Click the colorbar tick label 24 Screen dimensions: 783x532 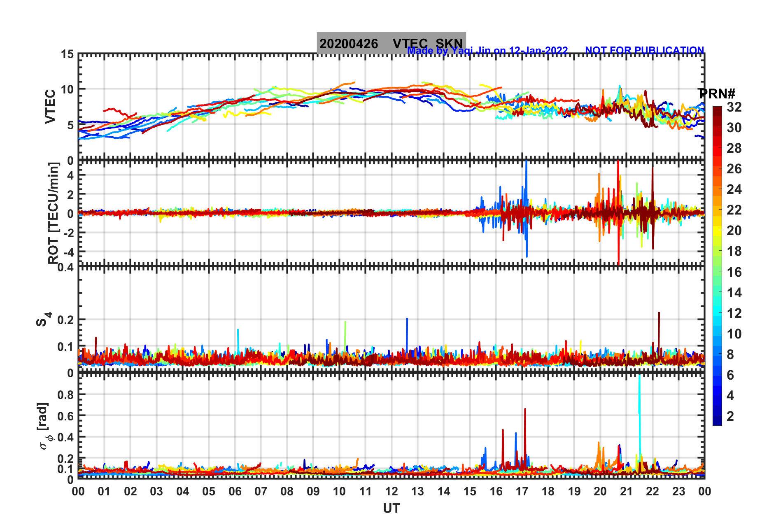pos(734,189)
